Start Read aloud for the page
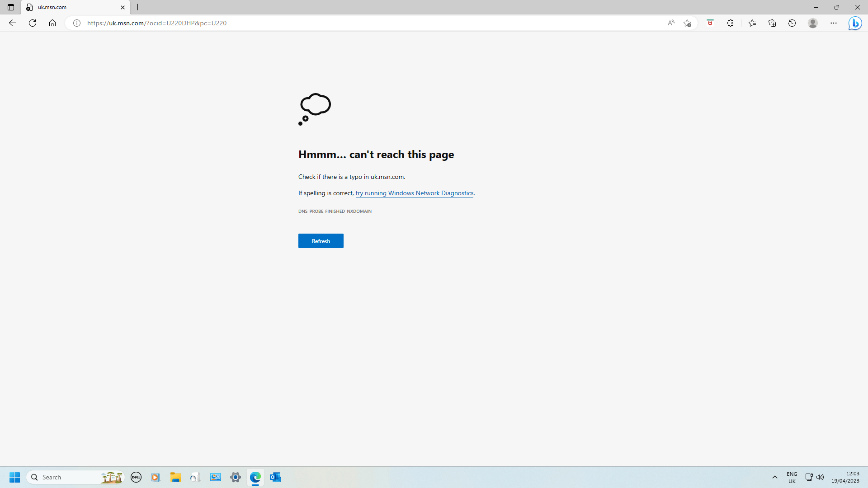This screenshot has height=488, width=868. [x=671, y=23]
